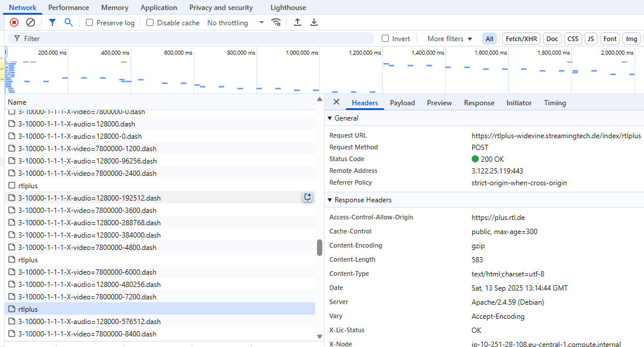644x347 pixels.
Task: Click the import HAR upload icon
Action: click(298, 22)
